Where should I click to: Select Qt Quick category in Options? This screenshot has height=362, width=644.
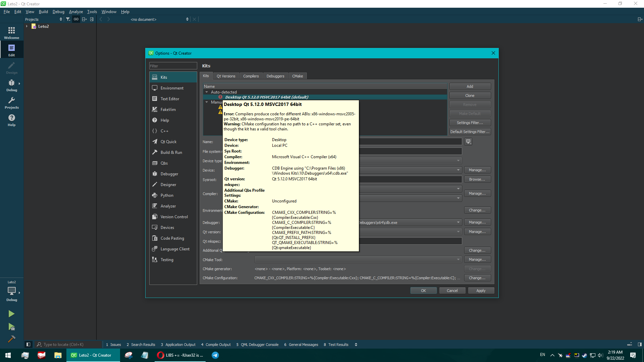coord(173,142)
